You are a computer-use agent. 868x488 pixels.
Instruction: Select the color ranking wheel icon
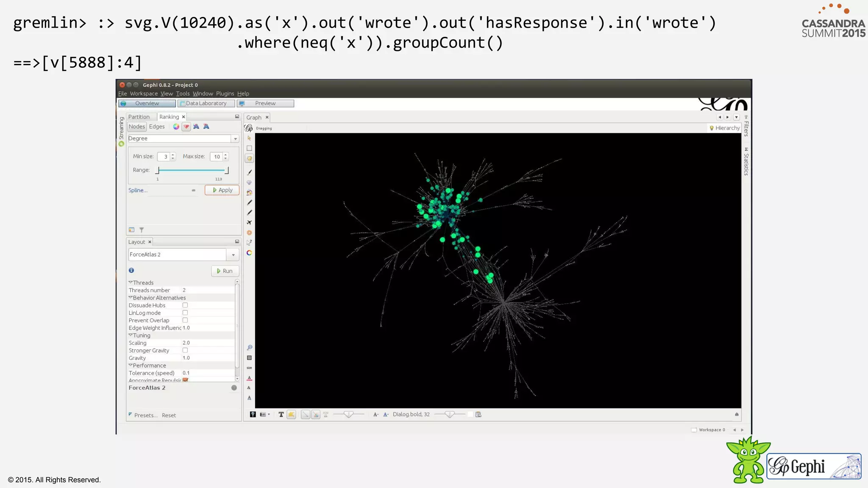[x=176, y=127]
